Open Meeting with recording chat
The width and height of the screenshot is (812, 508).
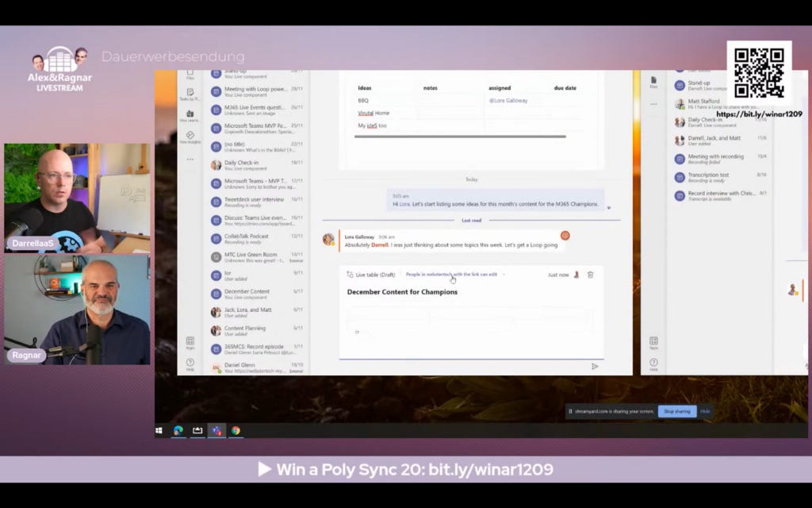(721, 159)
